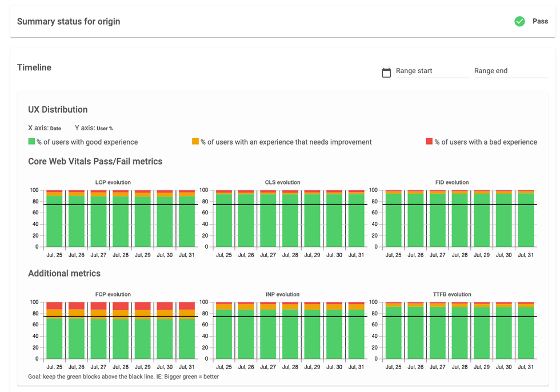Image resolution: width=560 pixels, height=392 pixels.
Task: Click the orange needs improvement legend swatch
Action: (195, 142)
